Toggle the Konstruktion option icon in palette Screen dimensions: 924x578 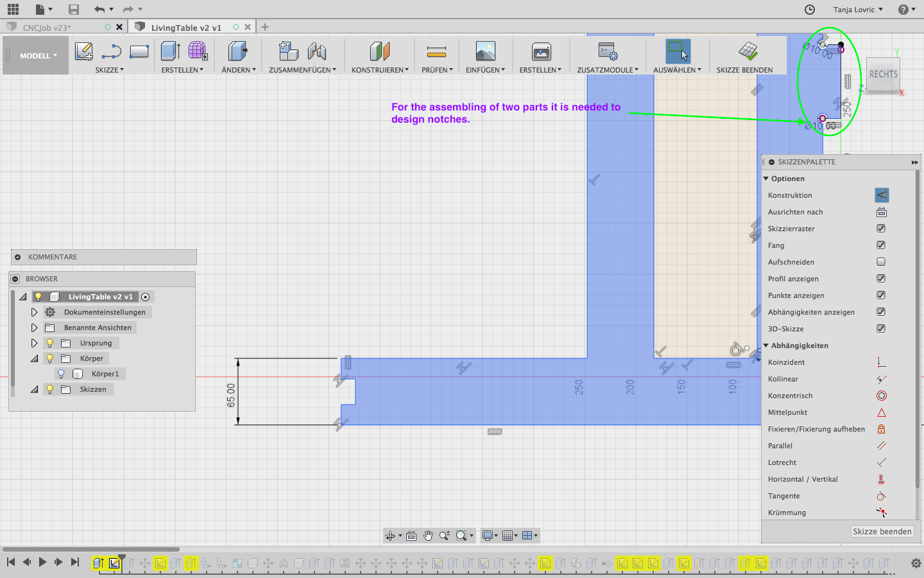coord(882,195)
